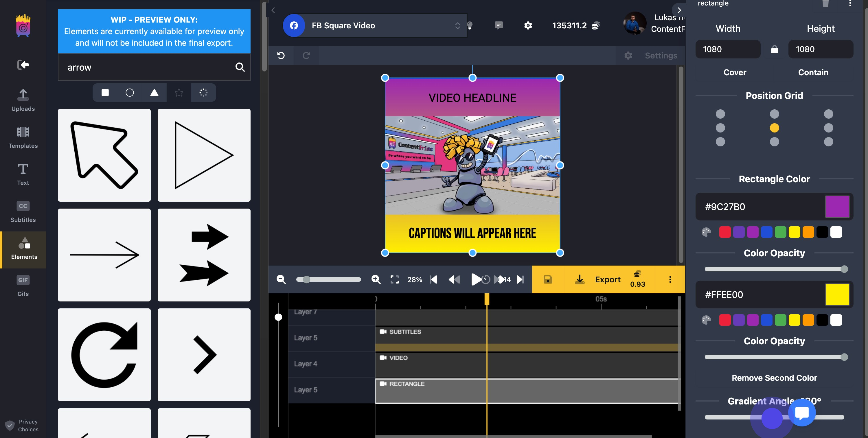The image size is (868, 438).
Task: Open the Uploads panel
Action: coord(23,100)
